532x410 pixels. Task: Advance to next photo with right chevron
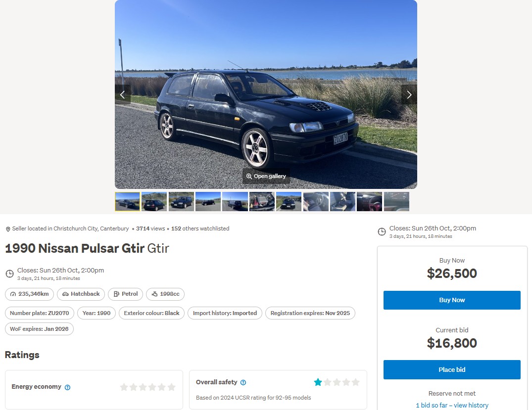pos(409,94)
